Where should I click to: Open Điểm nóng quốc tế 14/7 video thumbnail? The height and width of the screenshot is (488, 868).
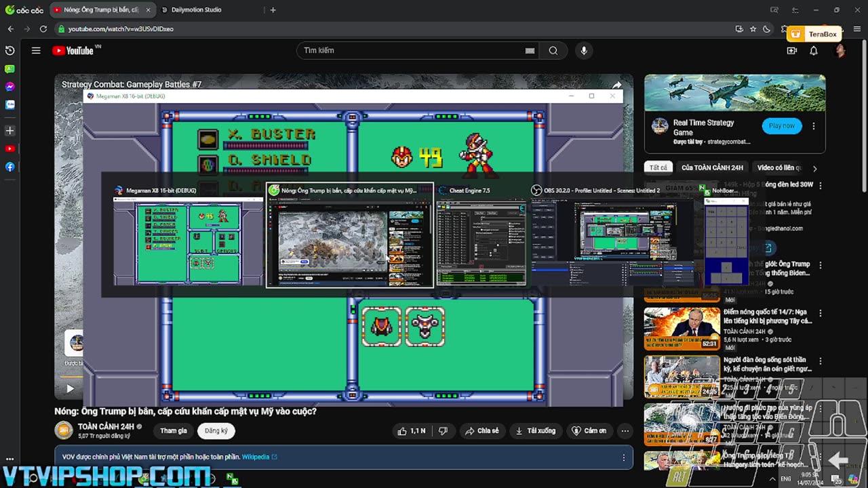[x=682, y=329]
